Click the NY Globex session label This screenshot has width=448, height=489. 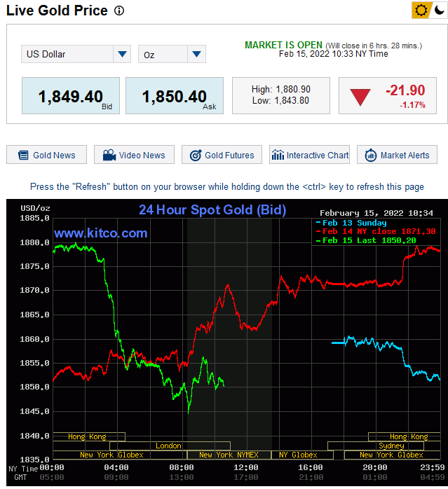click(298, 455)
